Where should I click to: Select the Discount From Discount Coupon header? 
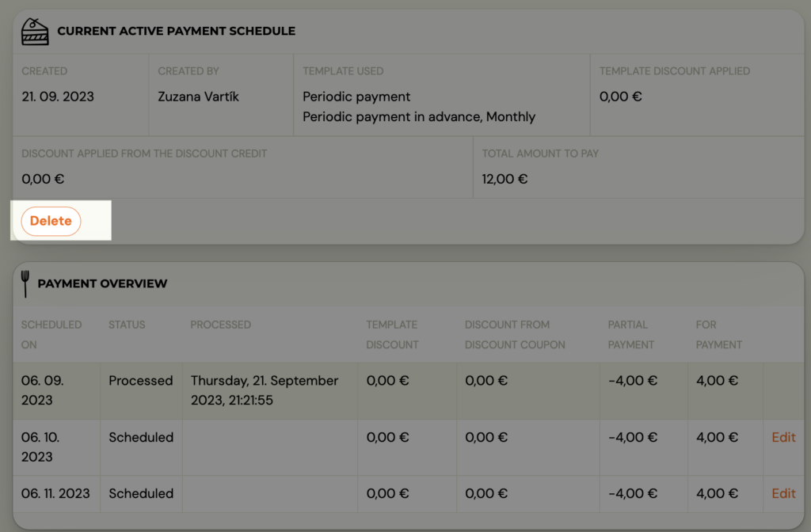pos(515,334)
